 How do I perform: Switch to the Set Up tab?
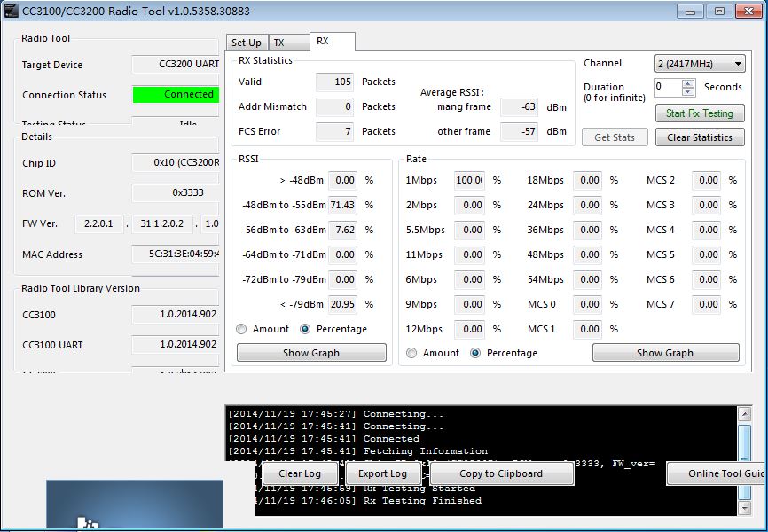[x=247, y=43]
